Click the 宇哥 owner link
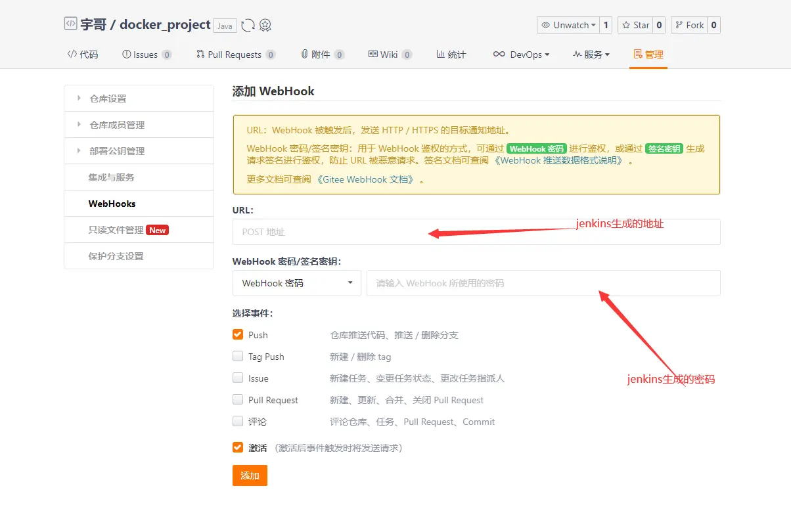This screenshot has height=532, width=791. pyautogui.click(x=93, y=25)
